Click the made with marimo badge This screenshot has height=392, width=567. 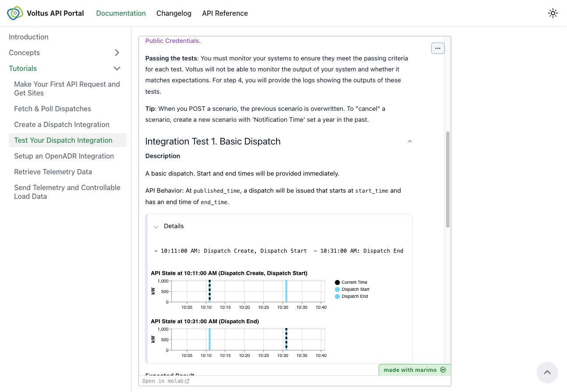(415, 370)
